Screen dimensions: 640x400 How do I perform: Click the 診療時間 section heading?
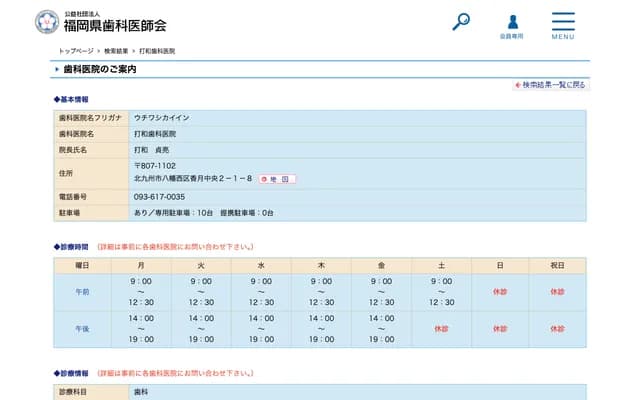click(x=72, y=246)
